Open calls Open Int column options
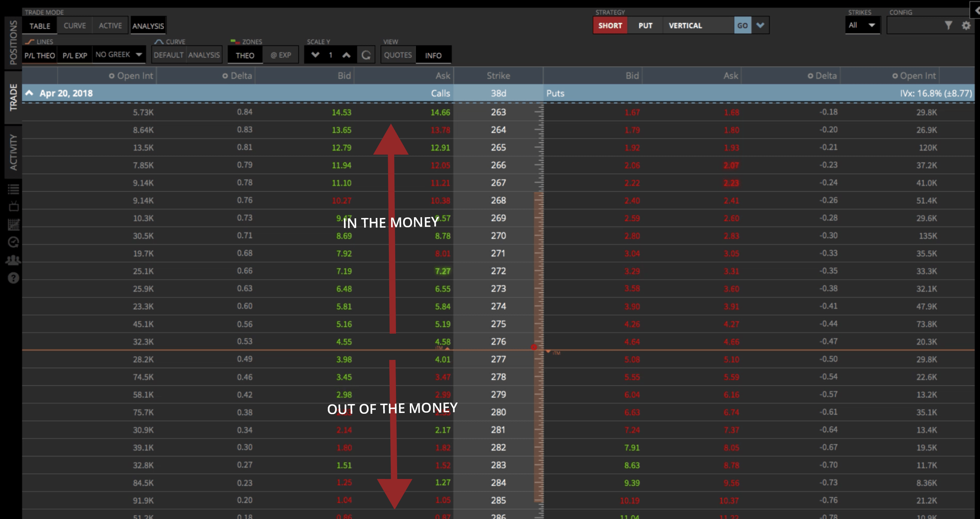980x519 pixels. click(x=112, y=76)
